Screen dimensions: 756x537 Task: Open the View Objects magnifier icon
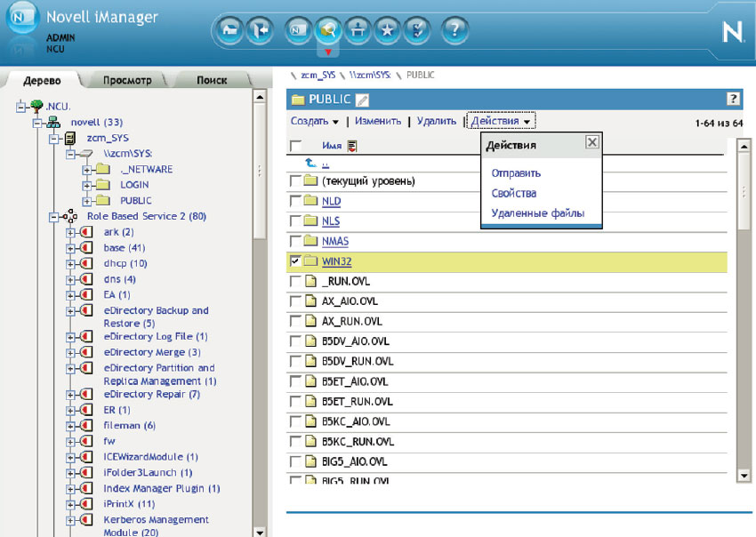pos(328,30)
